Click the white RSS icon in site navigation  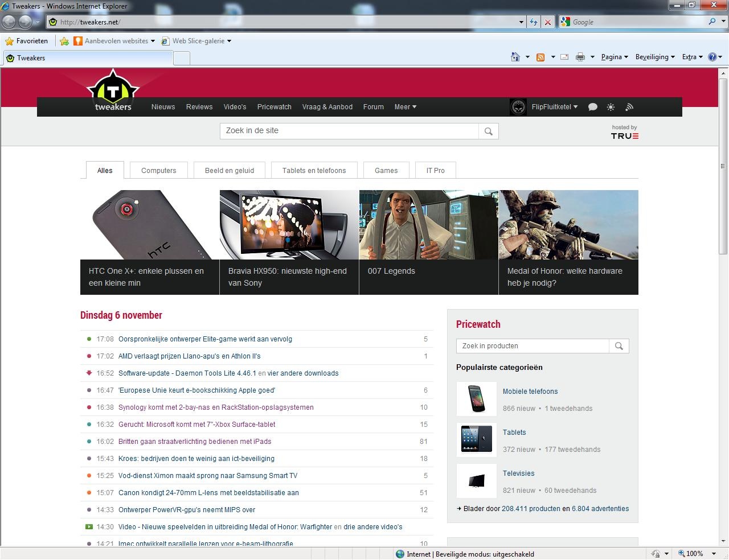(629, 107)
